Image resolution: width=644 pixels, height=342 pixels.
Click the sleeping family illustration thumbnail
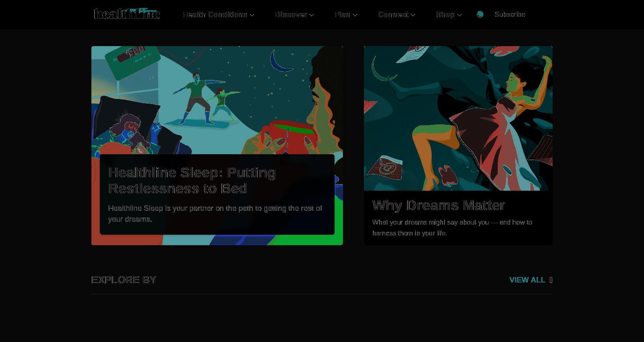click(x=217, y=101)
